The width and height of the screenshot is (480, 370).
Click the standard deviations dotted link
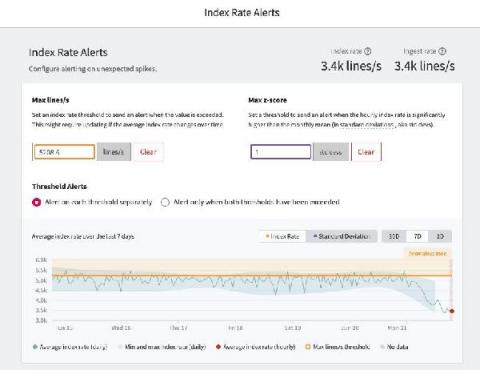pos(367,125)
